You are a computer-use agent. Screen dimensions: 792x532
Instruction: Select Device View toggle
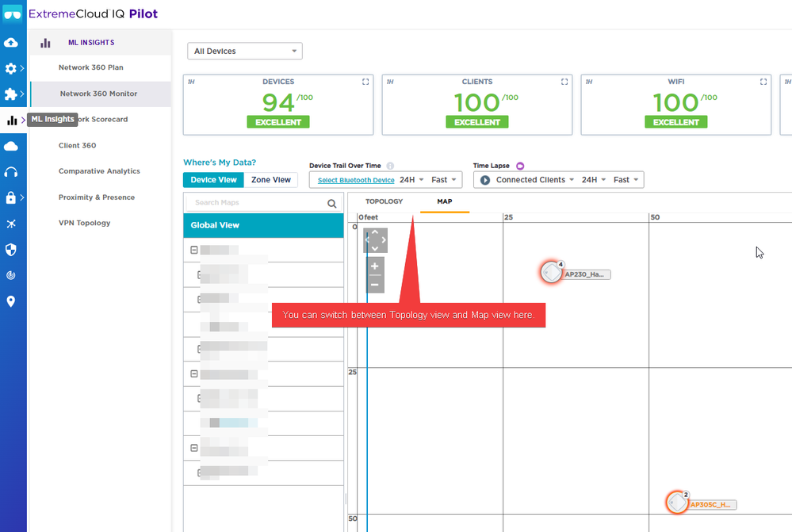tap(213, 180)
